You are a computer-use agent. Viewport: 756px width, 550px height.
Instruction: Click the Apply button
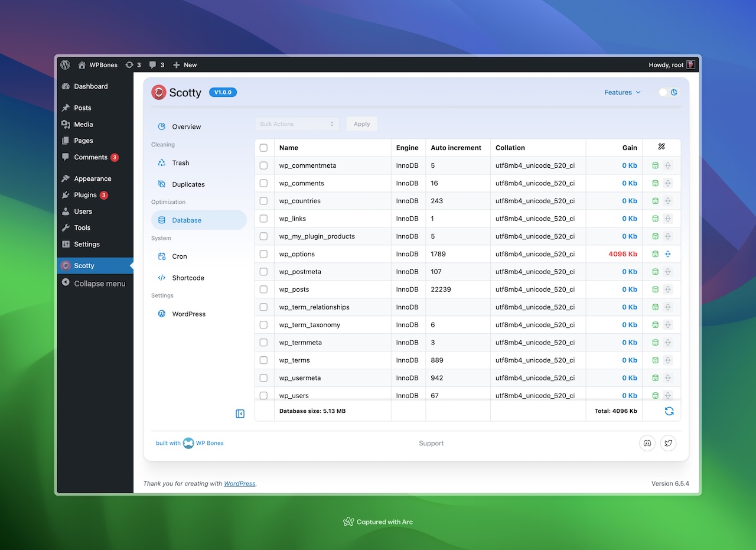pos(361,124)
